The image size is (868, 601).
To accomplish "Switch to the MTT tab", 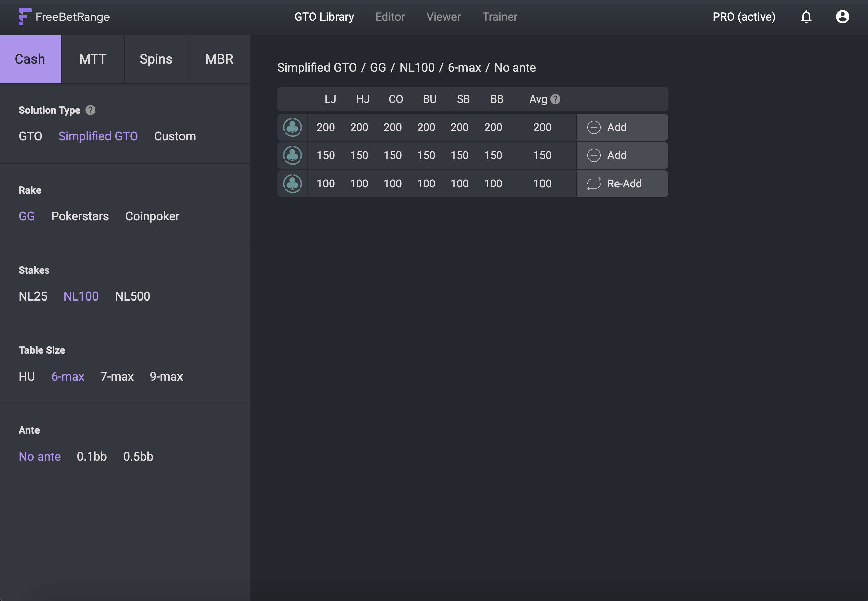I will click(x=93, y=59).
